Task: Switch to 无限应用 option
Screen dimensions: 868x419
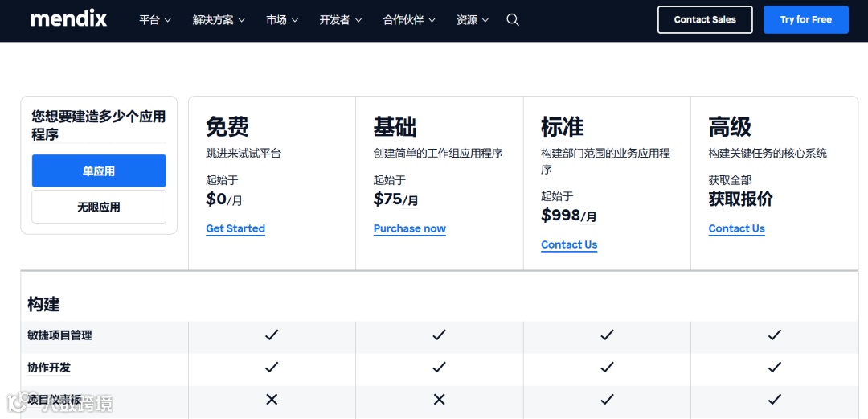Action: point(99,207)
